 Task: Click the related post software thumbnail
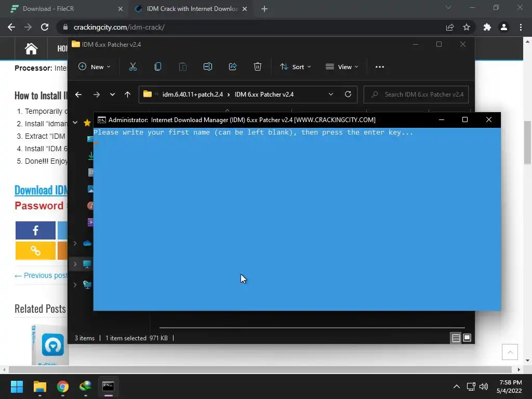tap(50, 345)
